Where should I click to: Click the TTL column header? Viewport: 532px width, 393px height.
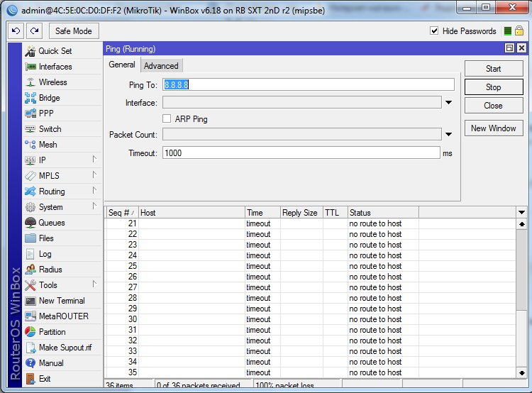click(336, 213)
